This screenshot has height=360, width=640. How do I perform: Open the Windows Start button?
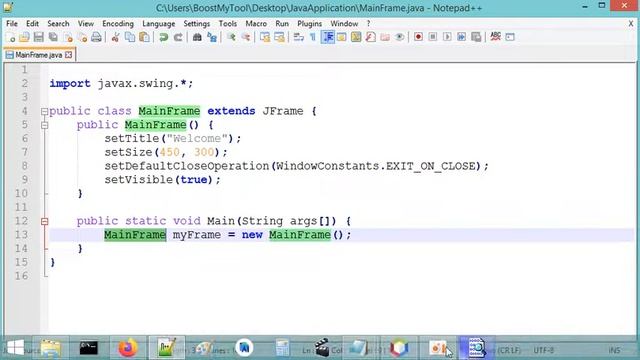(x=16, y=348)
